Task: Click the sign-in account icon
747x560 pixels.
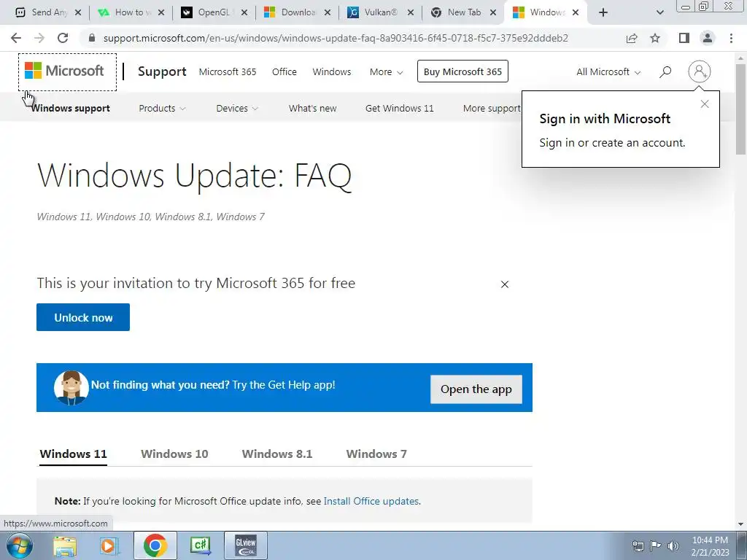Action: pyautogui.click(x=700, y=71)
